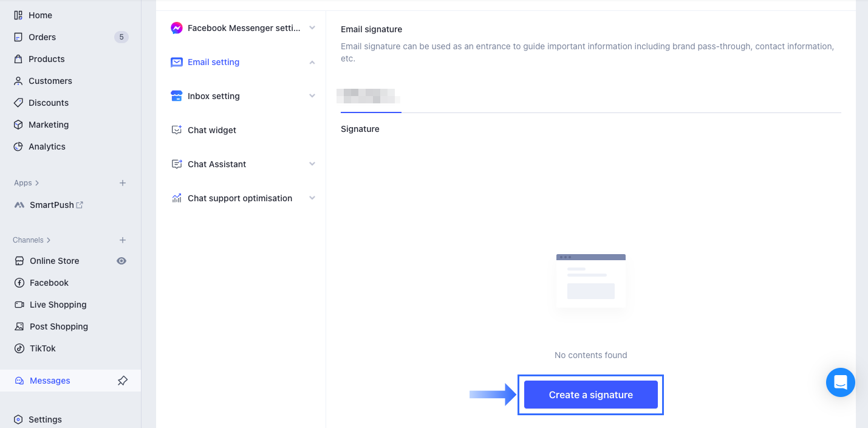Expand Facebook Messenger settings
The image size is (868, 428).
(312, 27)
